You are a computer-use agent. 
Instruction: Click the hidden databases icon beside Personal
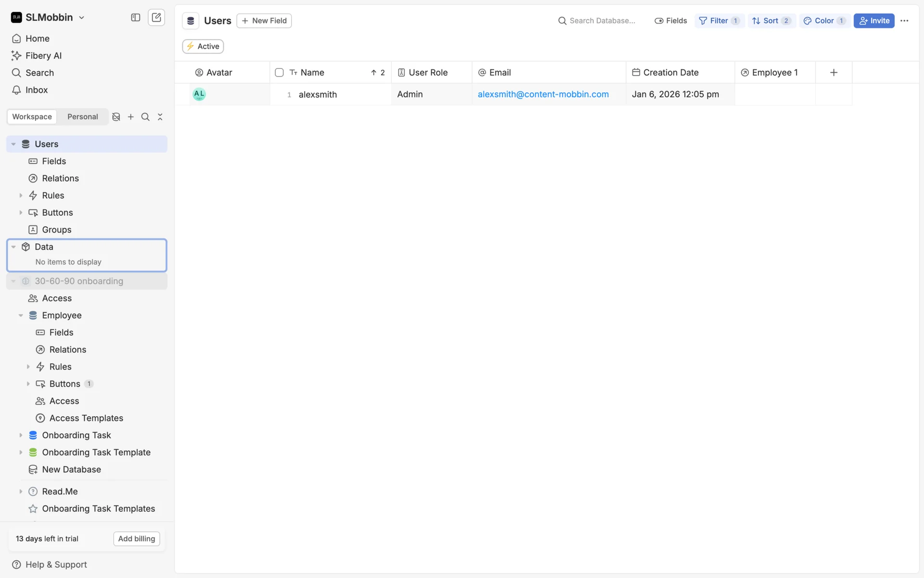(x=116, y=117)
